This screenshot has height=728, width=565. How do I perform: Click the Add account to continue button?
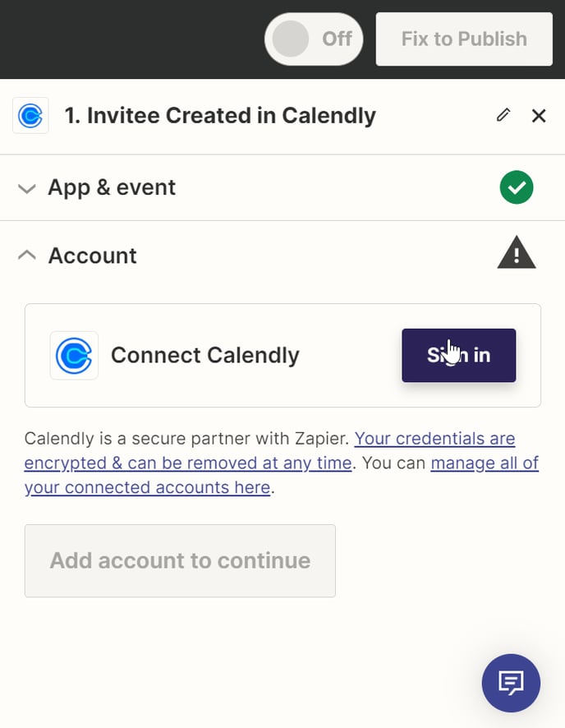pyautogui.click(x=180, y=560)
